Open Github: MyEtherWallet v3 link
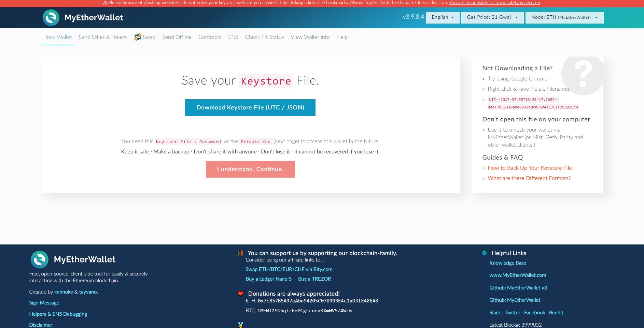 tap(518, 288)
